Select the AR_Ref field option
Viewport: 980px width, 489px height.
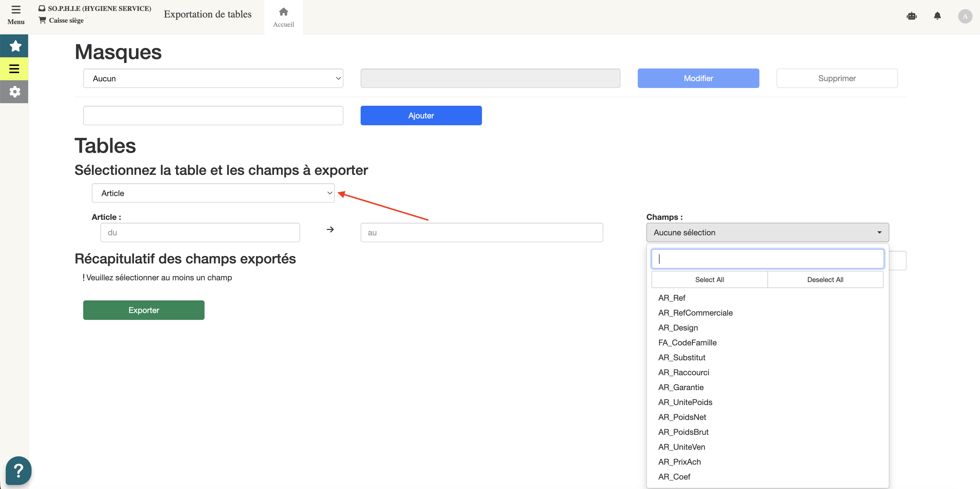tap(672, 298)
